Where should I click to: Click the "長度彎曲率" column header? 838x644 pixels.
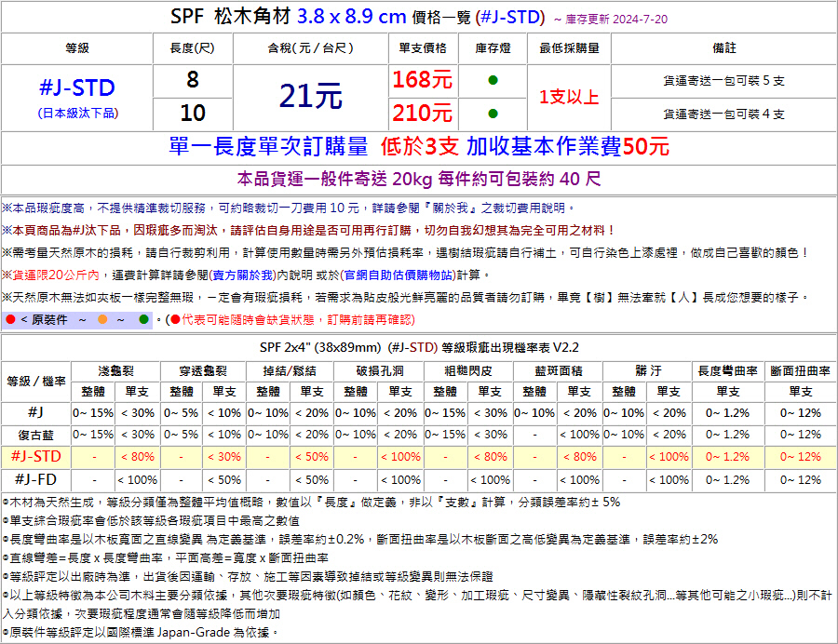[728, 371]
